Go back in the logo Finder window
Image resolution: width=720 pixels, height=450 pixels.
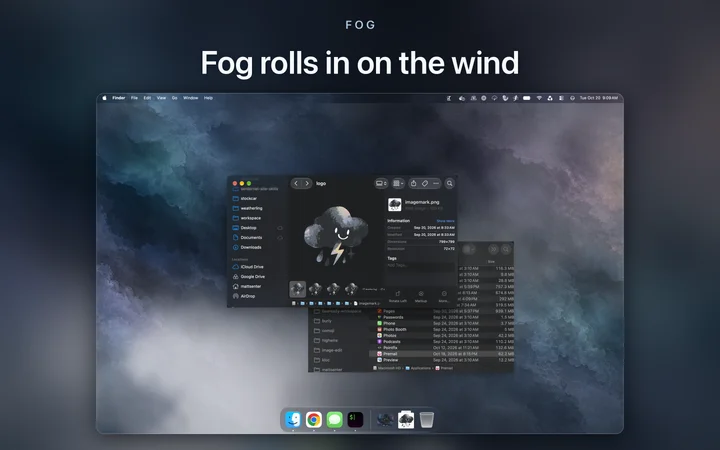[296, 183]
